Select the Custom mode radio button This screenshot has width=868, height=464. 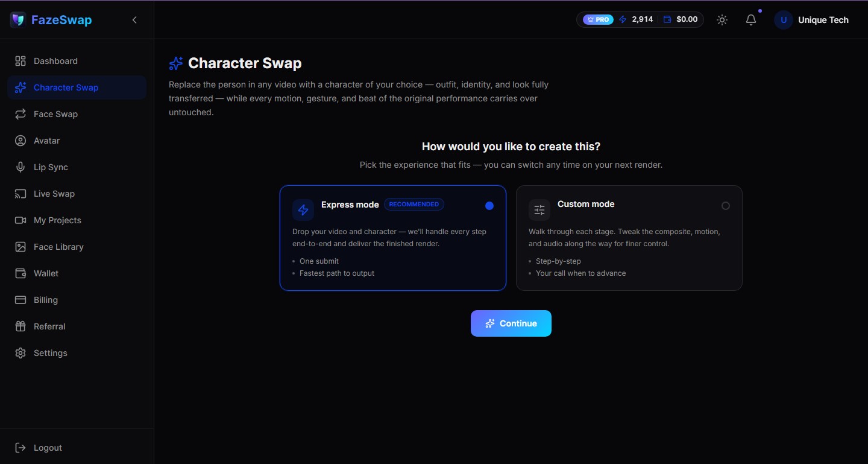coord(726,206)
